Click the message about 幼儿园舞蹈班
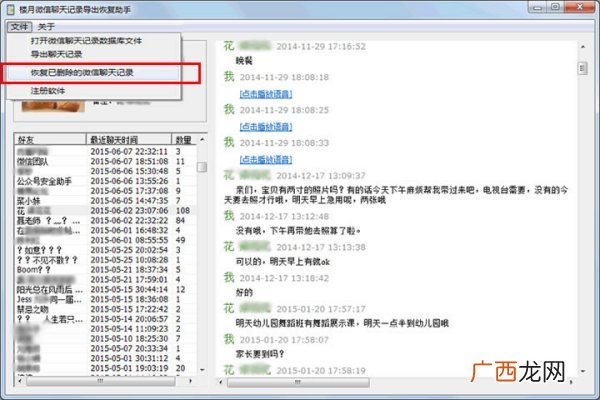 [x=342, y=323]
